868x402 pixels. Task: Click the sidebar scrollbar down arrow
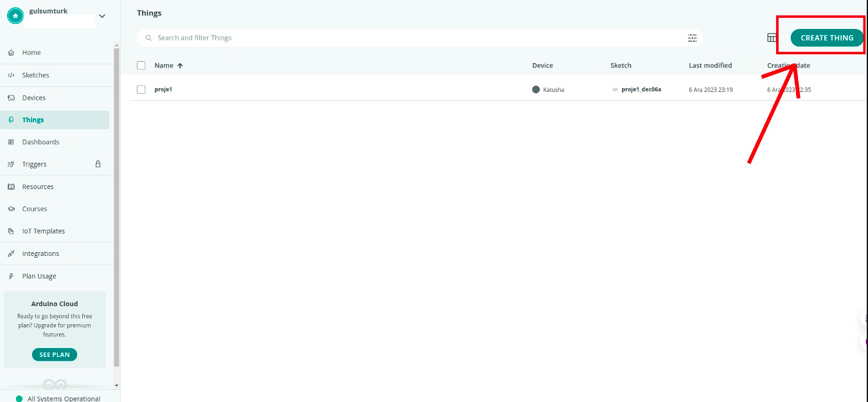tap(116, 385)
